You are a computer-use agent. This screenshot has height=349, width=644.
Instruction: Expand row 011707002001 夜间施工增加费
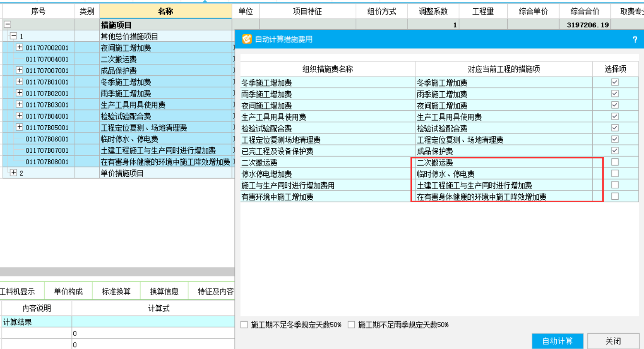pos(20,47)
